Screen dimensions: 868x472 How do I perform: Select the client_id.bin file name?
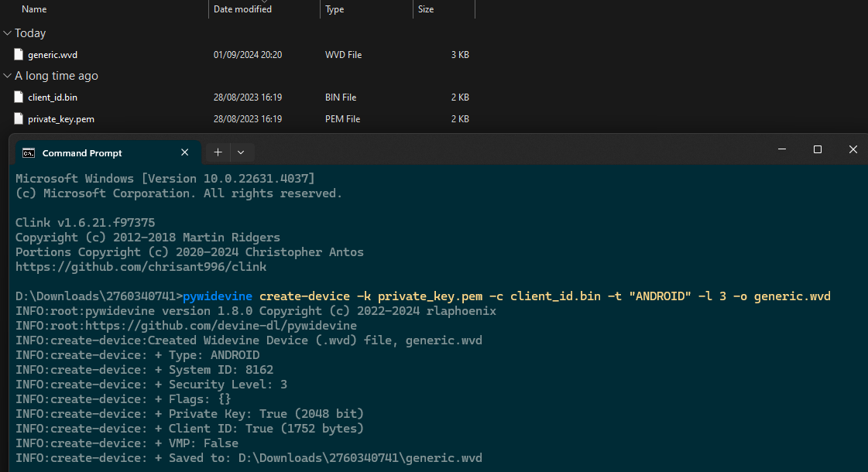coord(53,97)
